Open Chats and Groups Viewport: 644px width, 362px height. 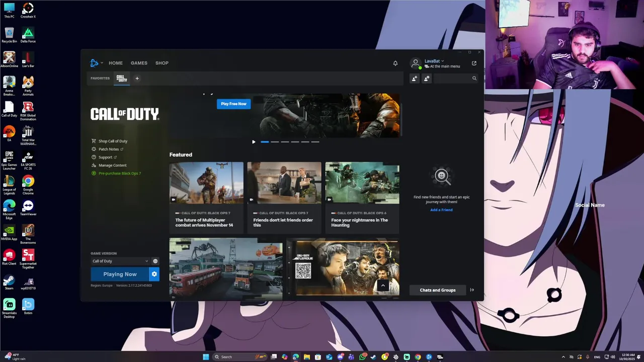[438, 290]
